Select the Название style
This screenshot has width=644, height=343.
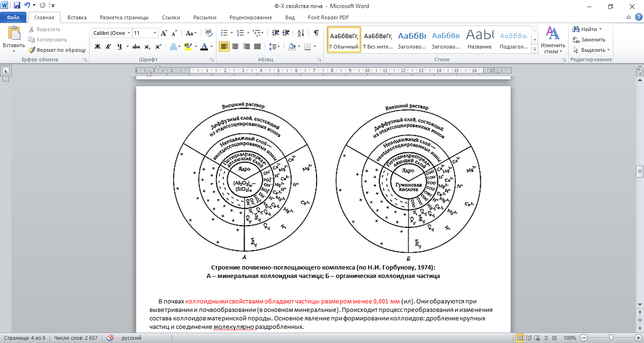click(480, 40)
